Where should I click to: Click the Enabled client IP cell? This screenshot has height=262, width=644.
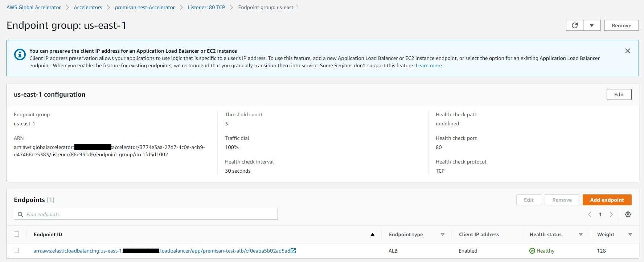(x=468, y=251)
